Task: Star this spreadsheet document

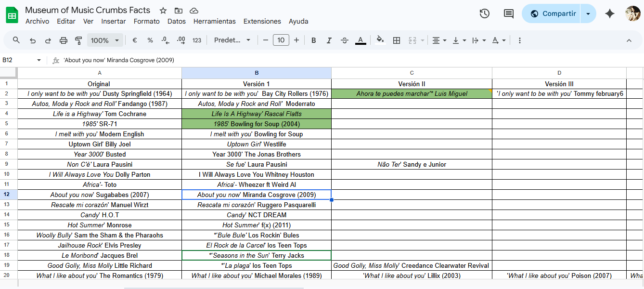Action: point(163,11)
